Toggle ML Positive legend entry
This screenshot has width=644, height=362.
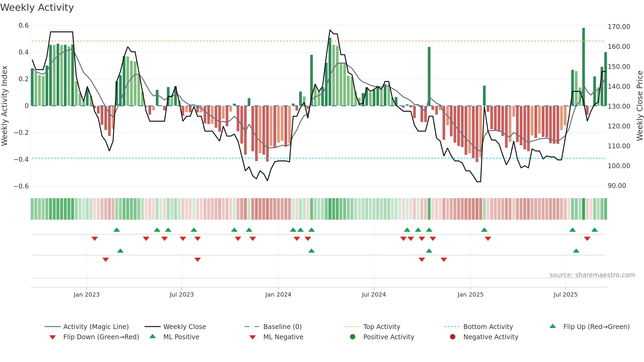pyautogui.click(x=174, y=337)
